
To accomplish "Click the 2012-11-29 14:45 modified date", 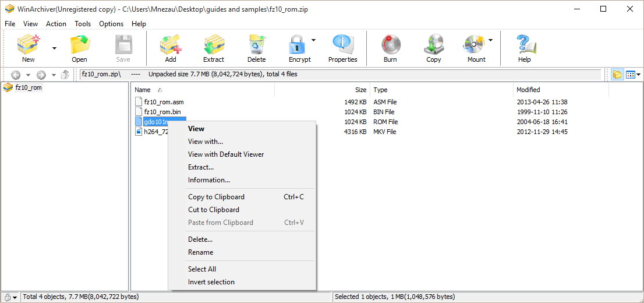I will tap(542, 132).
